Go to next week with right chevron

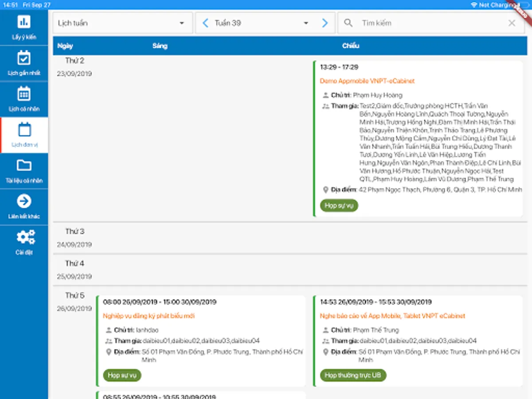[x=325, y=23]
